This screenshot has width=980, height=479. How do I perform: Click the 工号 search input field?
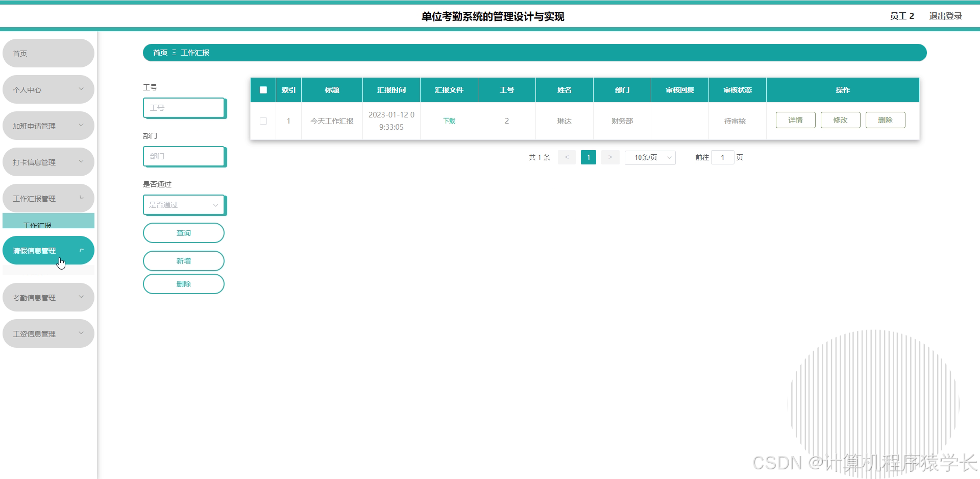pos(184,108)
